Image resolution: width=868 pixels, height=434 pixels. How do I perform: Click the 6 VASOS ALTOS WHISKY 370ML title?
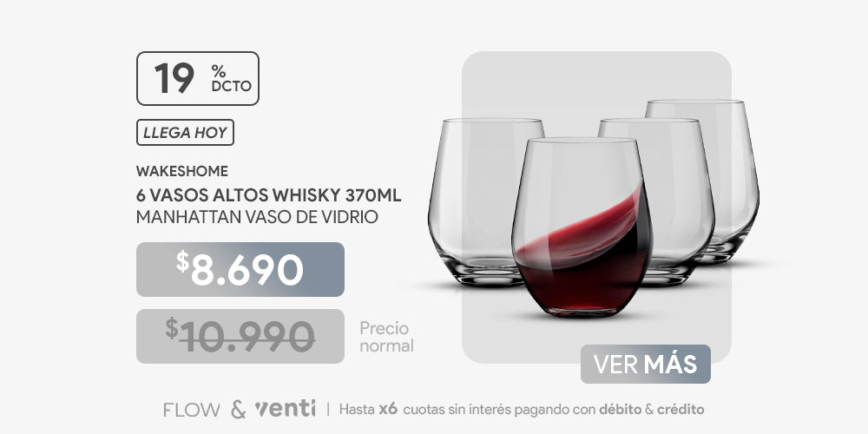click(268, 195)
